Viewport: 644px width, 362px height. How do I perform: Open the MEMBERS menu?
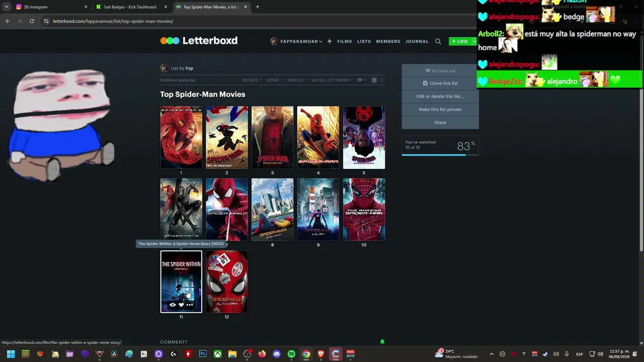(388, 41)
